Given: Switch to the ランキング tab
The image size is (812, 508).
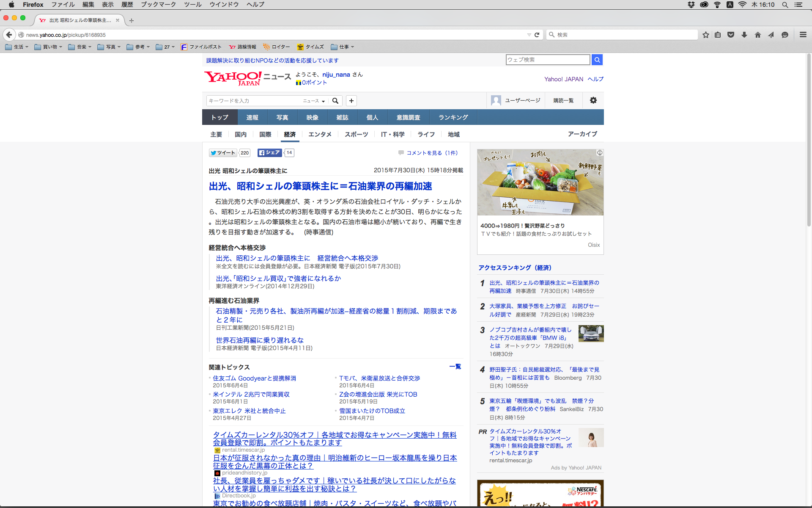Looking at the screenshot, I should (453, 117).
